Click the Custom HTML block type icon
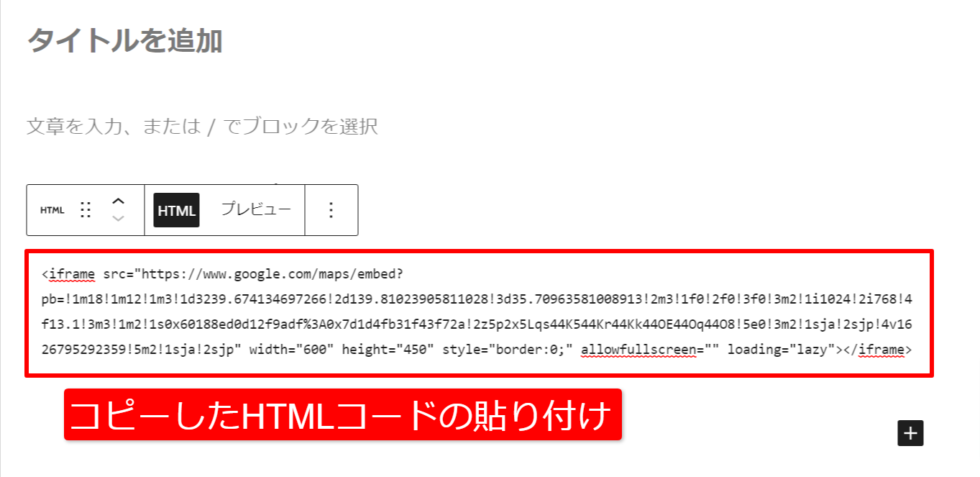The height and width of the screenshot is (477, 980). click(52, 210)
